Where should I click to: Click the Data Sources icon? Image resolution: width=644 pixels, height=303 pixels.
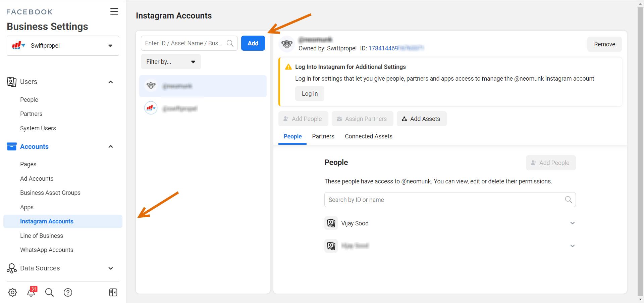pos(12,268)
